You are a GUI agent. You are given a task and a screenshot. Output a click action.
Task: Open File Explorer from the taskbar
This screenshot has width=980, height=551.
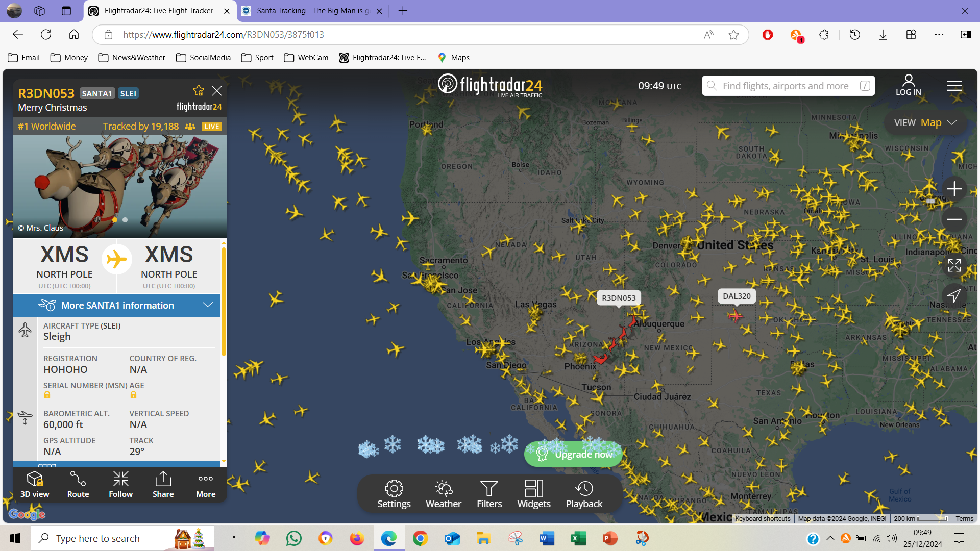pyautogui.click(x=483, y=538)
